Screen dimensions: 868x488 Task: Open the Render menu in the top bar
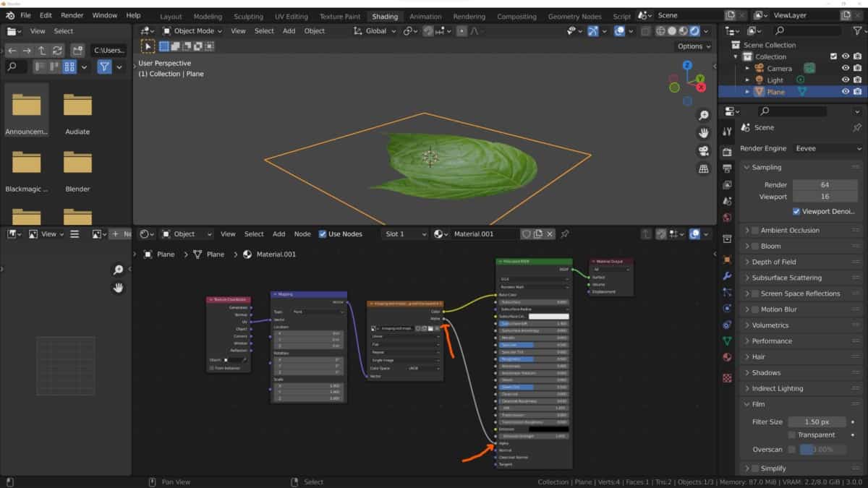(72, 14)
